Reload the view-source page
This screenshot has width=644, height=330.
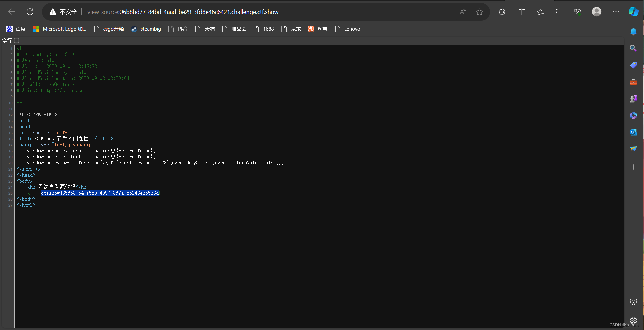tap(30, 12)
